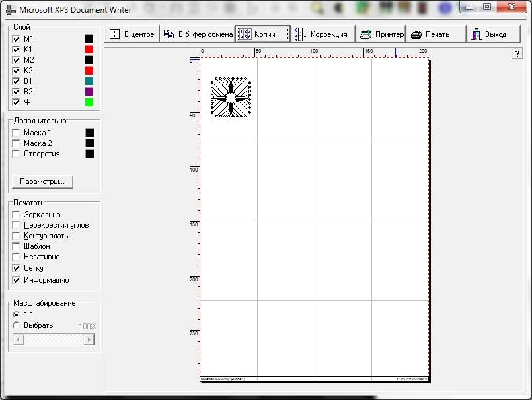Enable the "Зеркально" mirror print option
Screen dimensions: 532x400
(x=17, y=215)
